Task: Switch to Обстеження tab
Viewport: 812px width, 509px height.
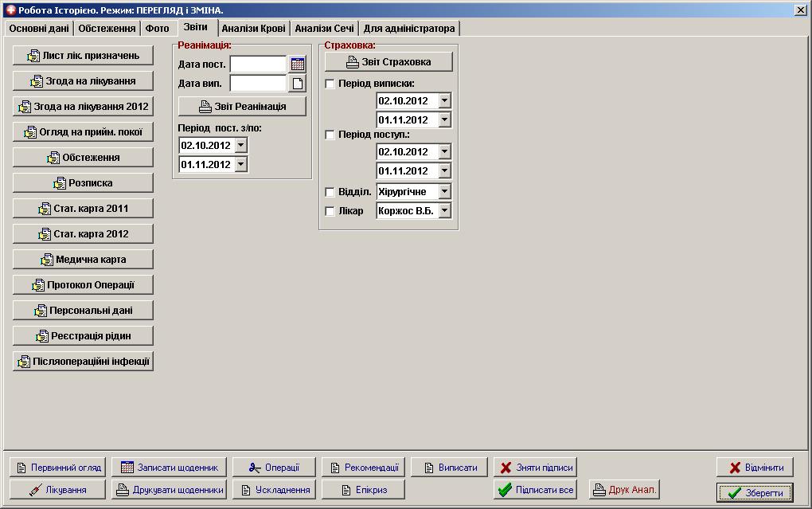Action: point(107,29)
